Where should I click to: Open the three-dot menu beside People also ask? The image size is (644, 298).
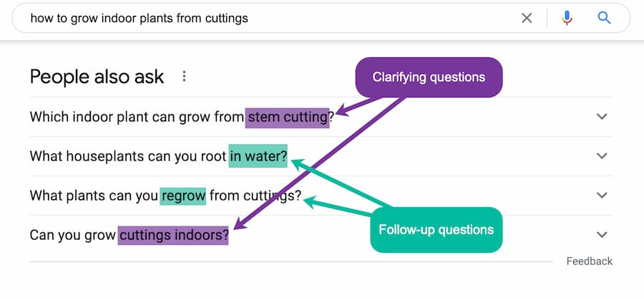point(184,77)
